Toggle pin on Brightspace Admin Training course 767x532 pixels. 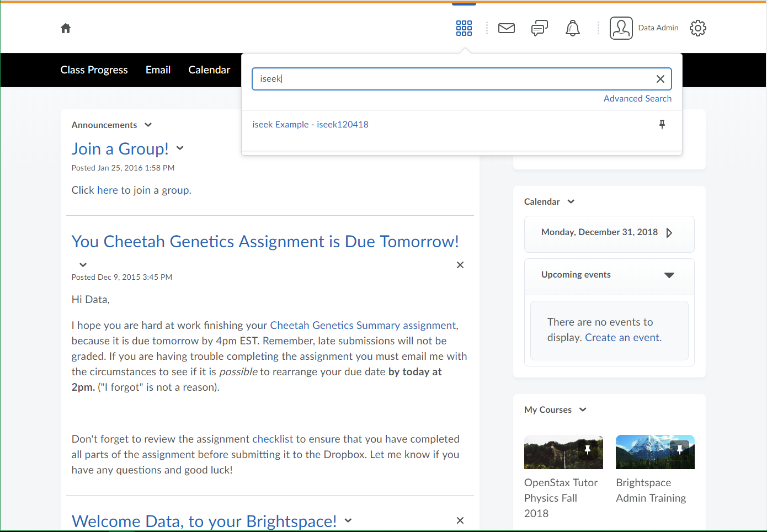679,450
